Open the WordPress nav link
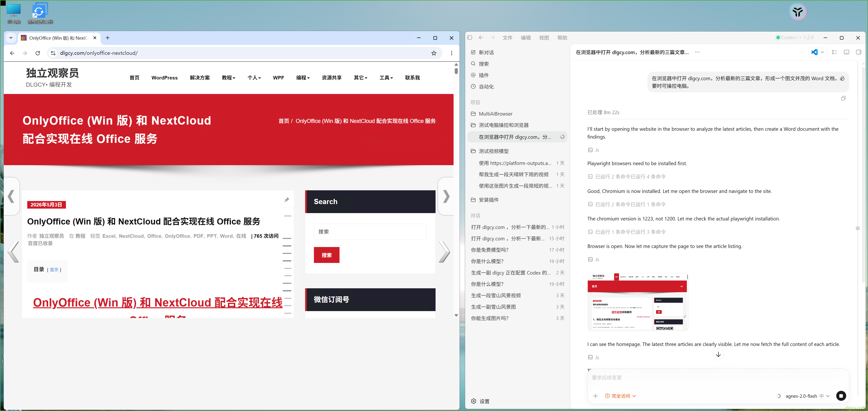The height and width of the screenshot is (411, 868). 165,78
